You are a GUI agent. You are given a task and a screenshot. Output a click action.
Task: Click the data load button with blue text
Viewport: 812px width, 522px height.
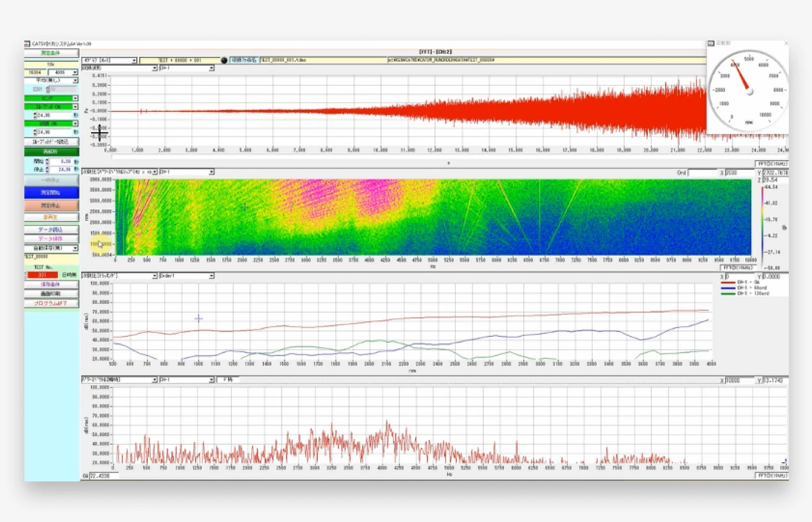[51, 230]
